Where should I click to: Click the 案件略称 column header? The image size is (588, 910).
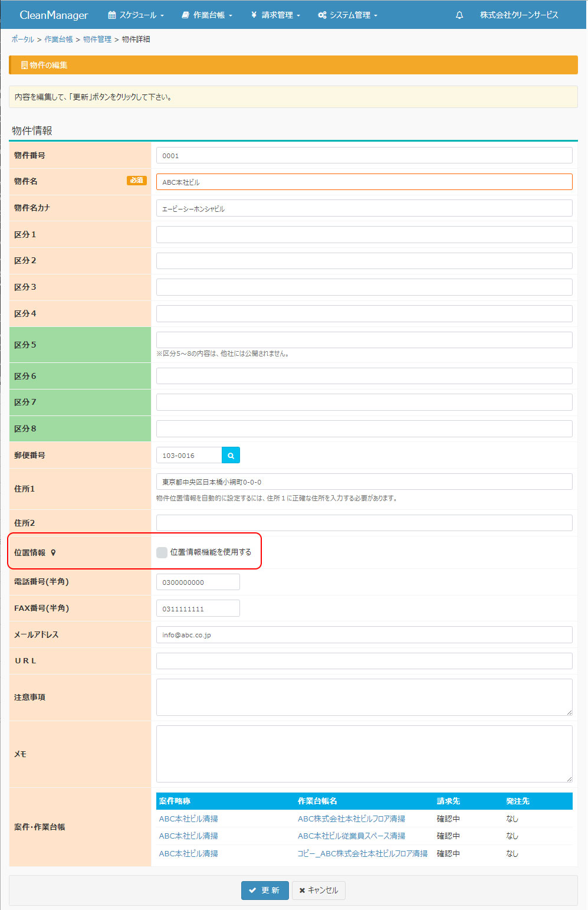point(175,801)
